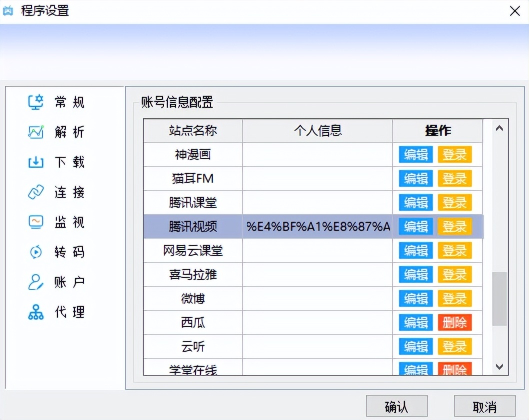Edit the 网易云课堂 account entry
Screen dimensions: 529x420
click(415, 250)
